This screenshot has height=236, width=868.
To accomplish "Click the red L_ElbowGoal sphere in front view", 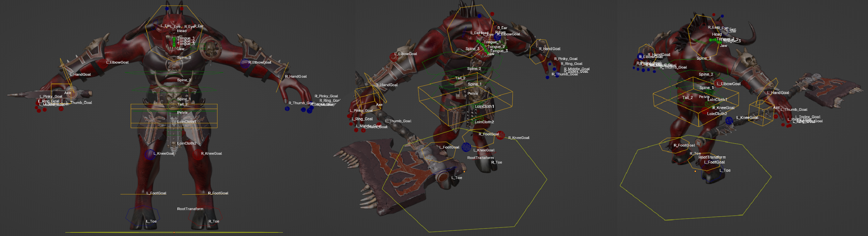I will click(x=103, y=63).
